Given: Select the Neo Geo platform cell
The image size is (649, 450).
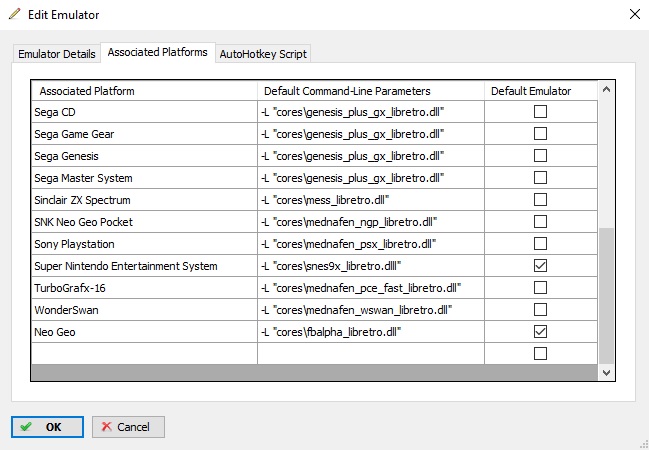Looking at the screenshot, I should point(144,331).
